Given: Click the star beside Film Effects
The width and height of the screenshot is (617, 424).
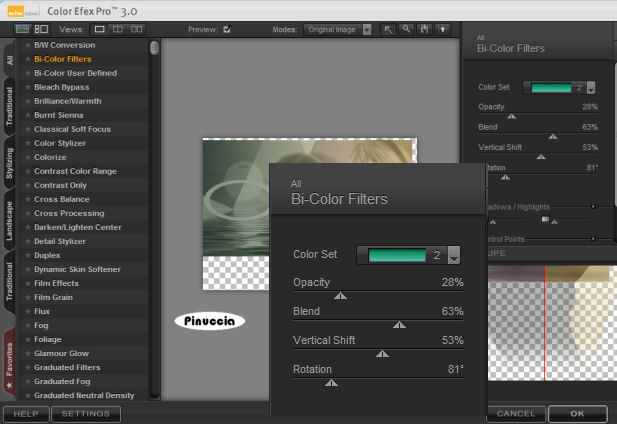Looking at the screenshot, I should click(28, 283).
